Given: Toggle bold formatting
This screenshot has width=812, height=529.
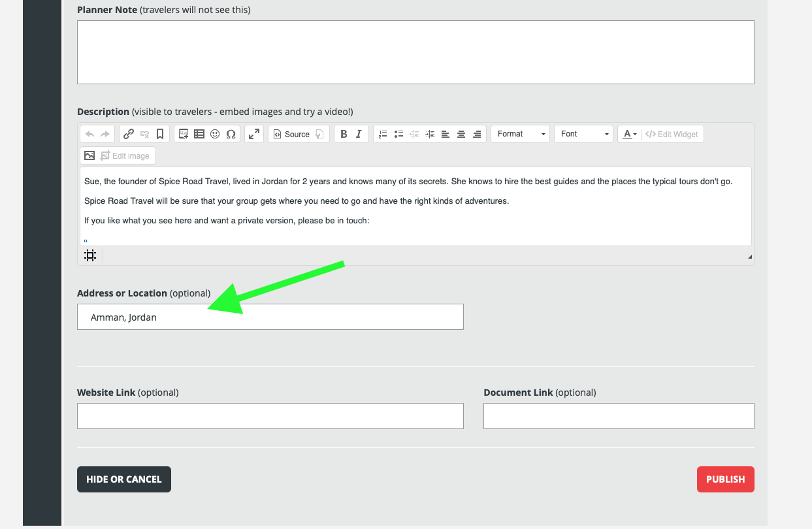Looking at the screenshot, I should point(344,134).
